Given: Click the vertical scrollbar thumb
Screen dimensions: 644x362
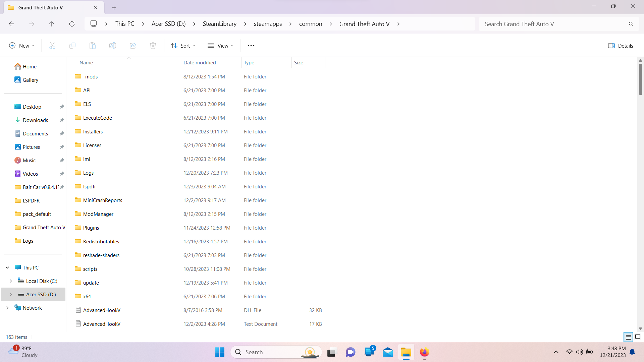Looking at the screenshot, I should (x=640, y=79).
